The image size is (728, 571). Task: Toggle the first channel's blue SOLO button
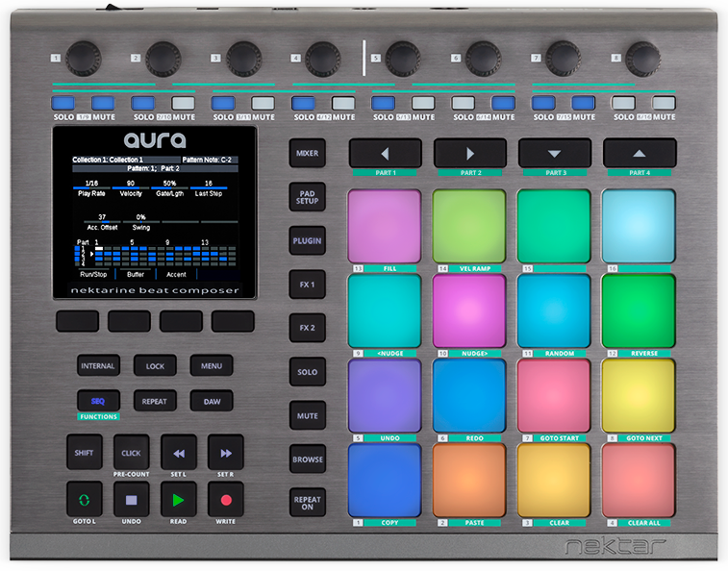click(63, 103)
